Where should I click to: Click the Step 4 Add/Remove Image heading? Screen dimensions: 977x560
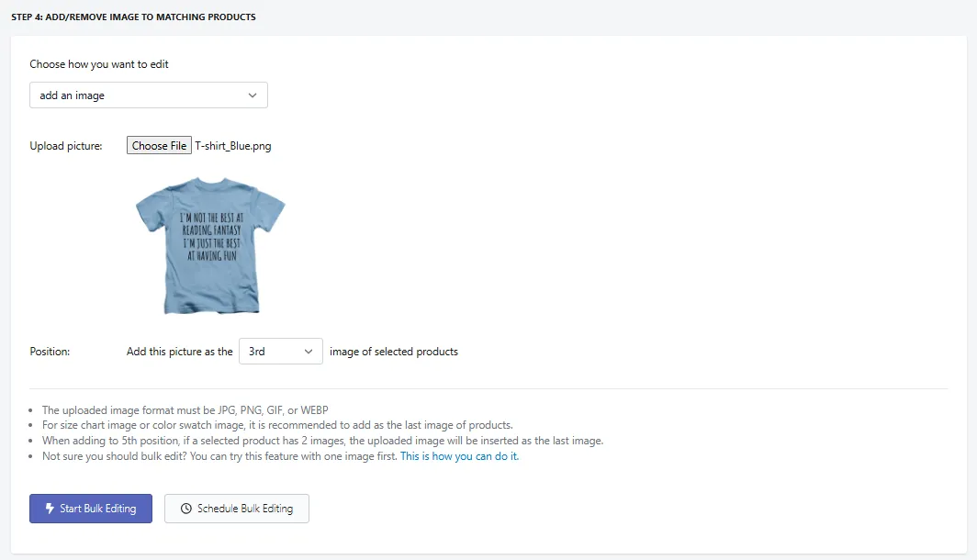[x=133, y=17]
